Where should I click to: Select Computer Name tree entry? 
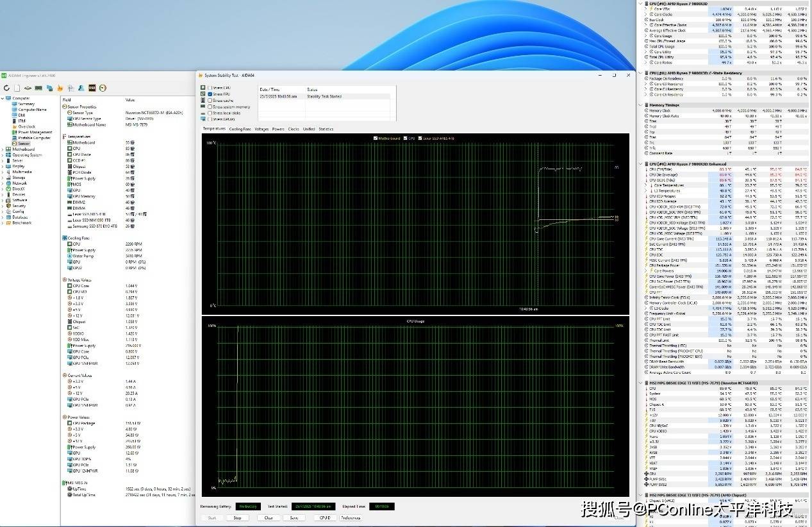tap(32, 110)
